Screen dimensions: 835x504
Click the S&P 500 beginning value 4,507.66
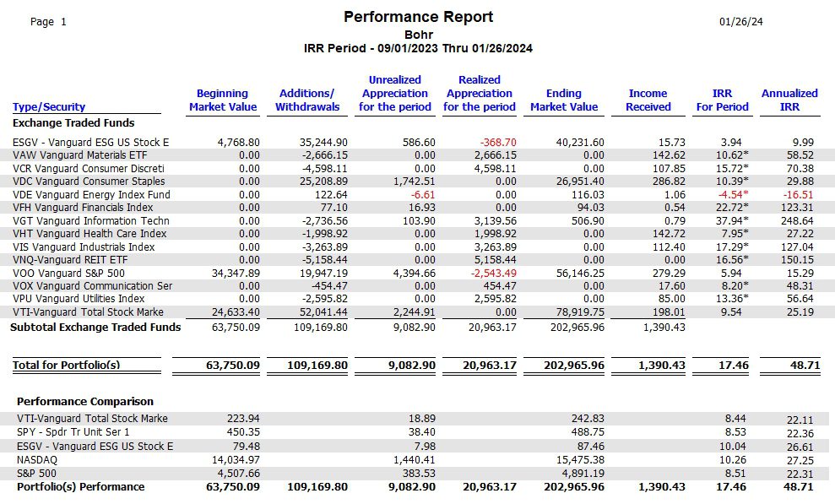click(x=239, y=473)
